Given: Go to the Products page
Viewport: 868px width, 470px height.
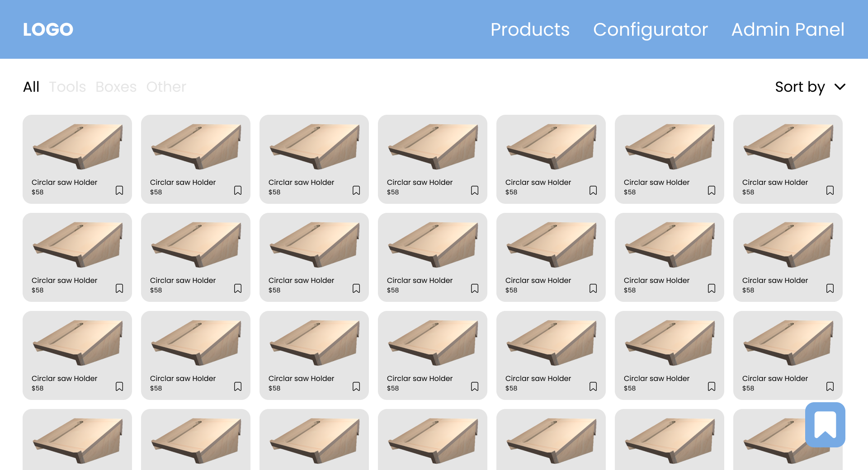Looking at the screenshot, I should 530,29.
